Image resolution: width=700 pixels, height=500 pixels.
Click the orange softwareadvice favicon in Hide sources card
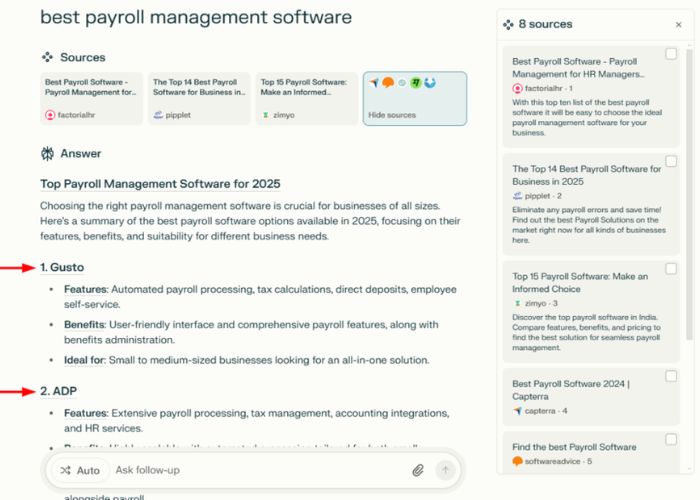(388, 83)
